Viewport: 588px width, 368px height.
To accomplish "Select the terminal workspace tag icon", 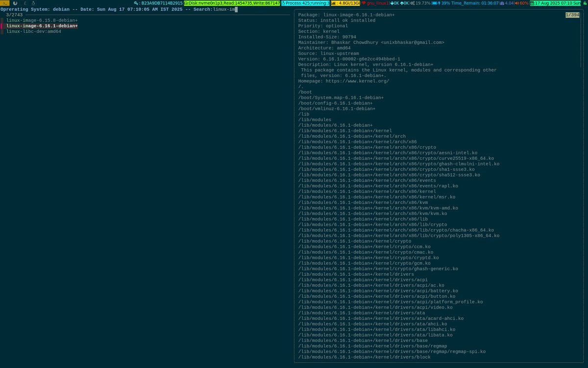I will coord(5,3).
